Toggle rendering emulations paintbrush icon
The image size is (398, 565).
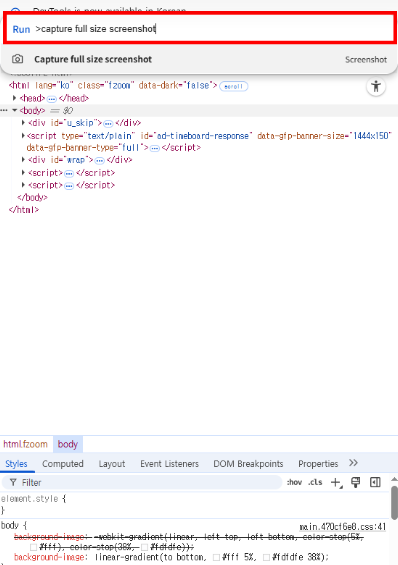pos(355,482)
